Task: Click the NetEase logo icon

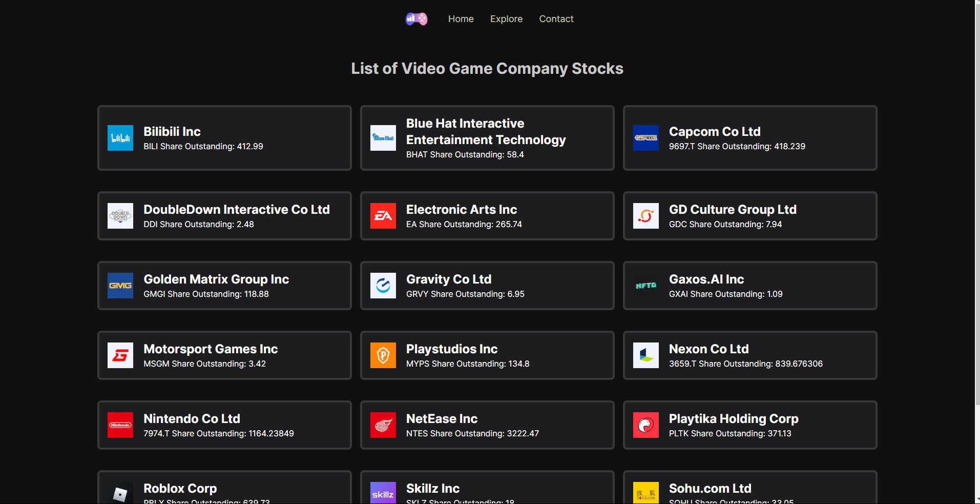Action: [x=383, y=425]
